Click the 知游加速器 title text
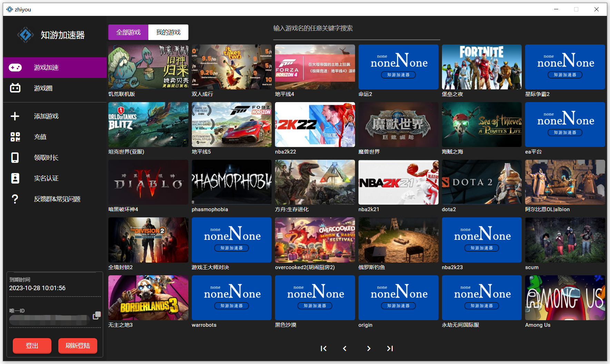The image size is (610, 364). pos(63,35)
